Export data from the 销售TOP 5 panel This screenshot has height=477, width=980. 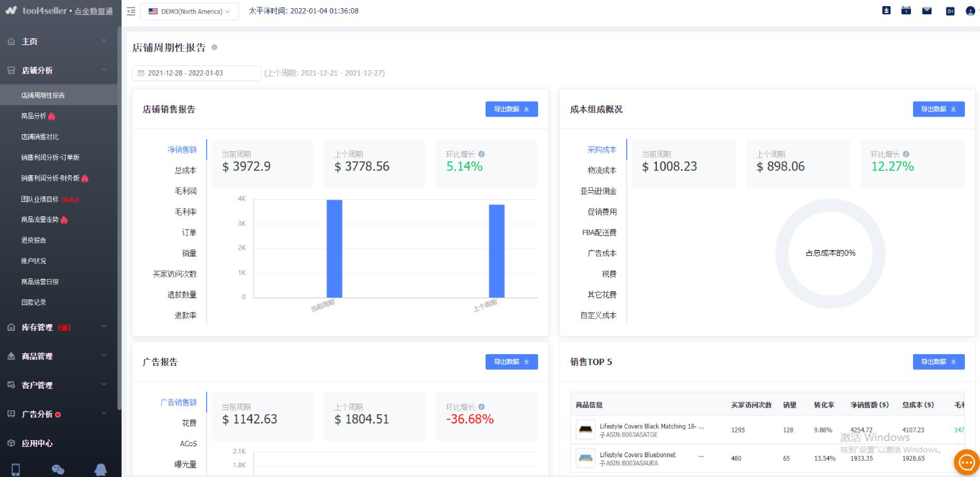click(938, 362)
